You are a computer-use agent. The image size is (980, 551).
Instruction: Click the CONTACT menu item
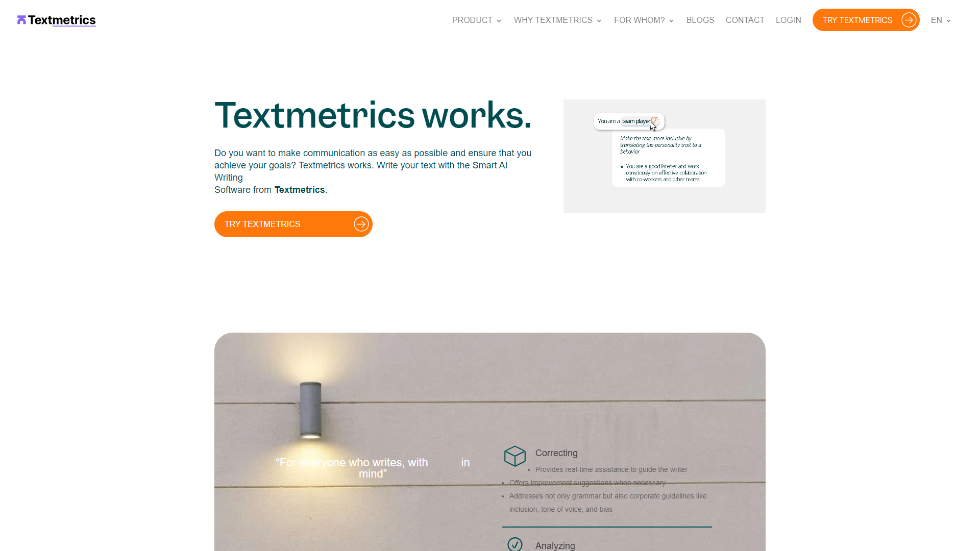[745, 19]
